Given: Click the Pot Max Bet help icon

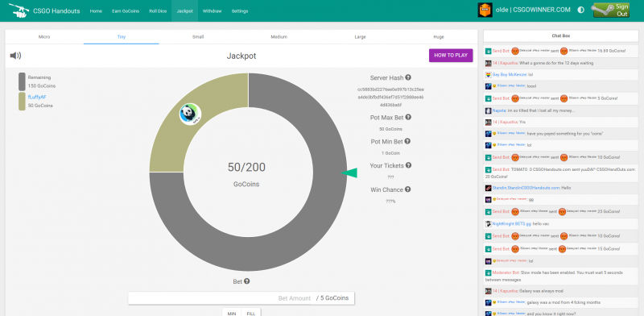Looking at the screenshot, I should tap(408, 117).
